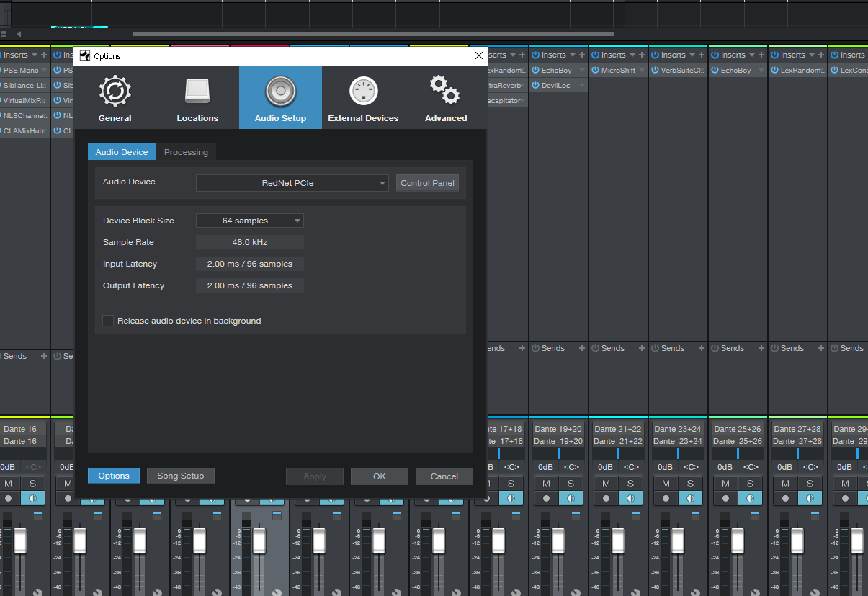Select the External Devices section

tap(363, 98)
